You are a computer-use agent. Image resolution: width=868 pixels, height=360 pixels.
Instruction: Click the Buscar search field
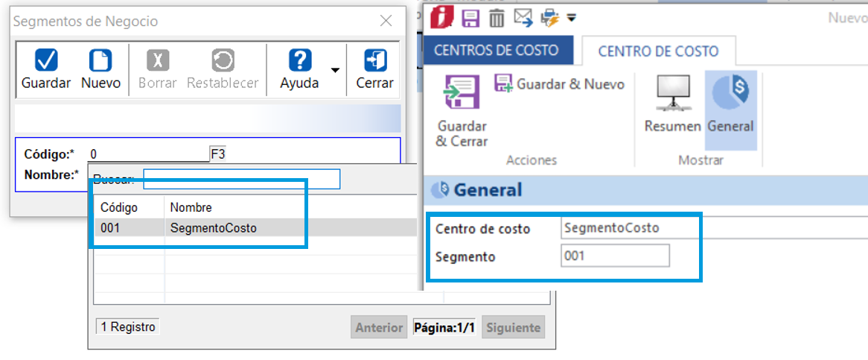[241, 179]
